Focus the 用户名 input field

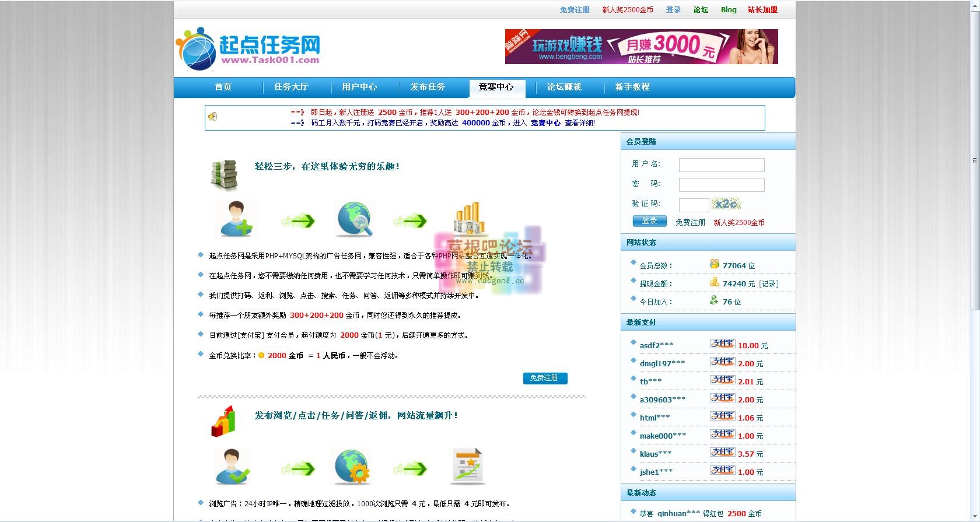[722, 165]
